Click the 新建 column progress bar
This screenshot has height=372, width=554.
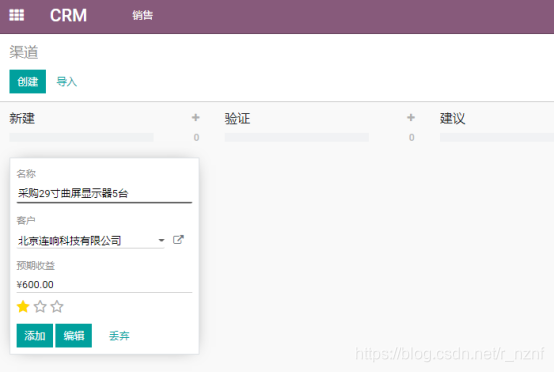81,137
